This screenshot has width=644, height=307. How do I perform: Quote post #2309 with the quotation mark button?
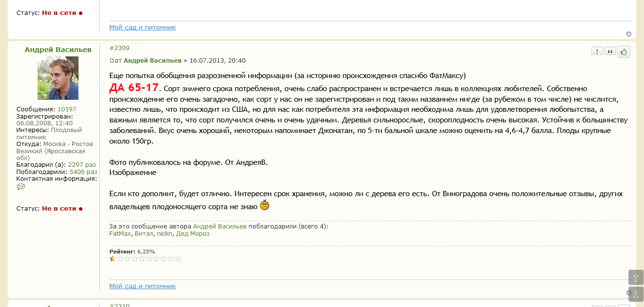[610, 52]
